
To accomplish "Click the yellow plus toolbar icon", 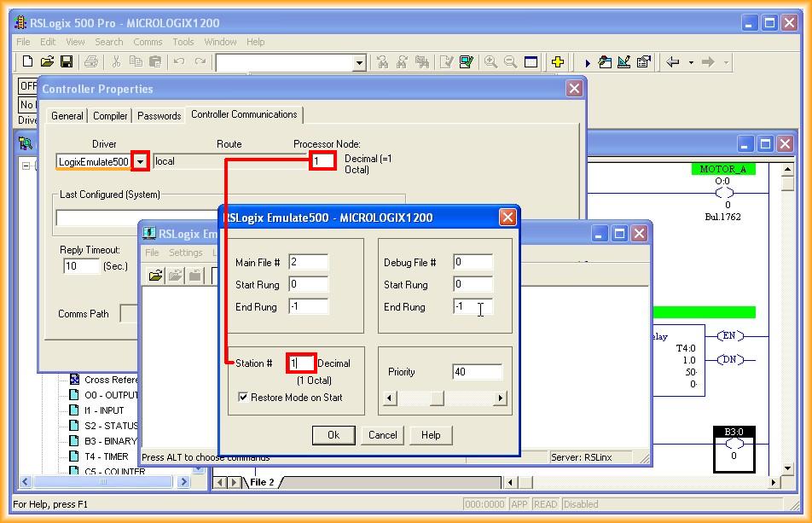I will [x=557, y=61].
